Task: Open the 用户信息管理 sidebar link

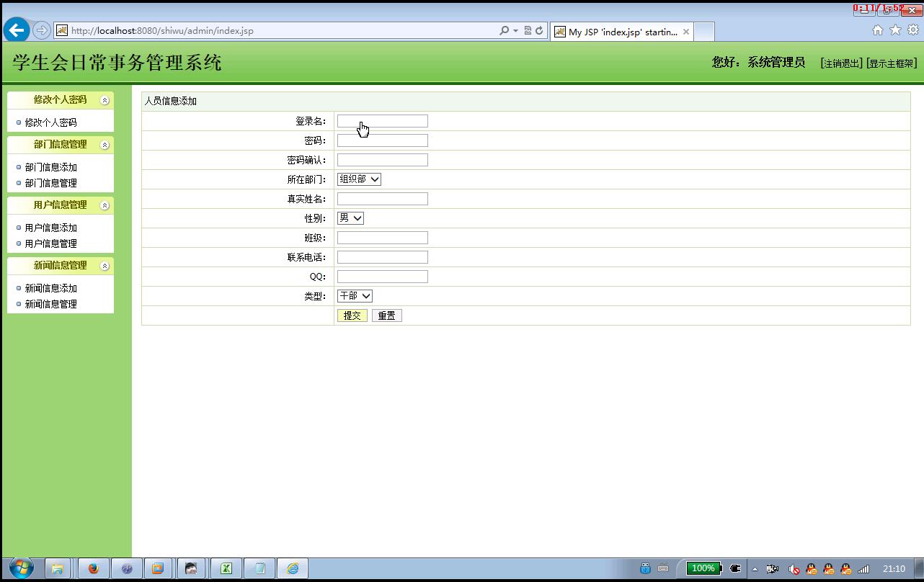Action: [x=50, y=243]
